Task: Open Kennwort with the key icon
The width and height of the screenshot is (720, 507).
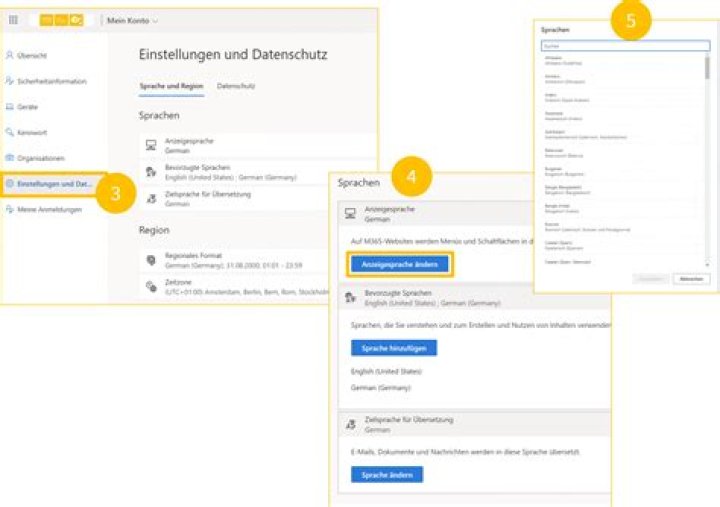Action: pyautogui.click(x=10, y=132)
